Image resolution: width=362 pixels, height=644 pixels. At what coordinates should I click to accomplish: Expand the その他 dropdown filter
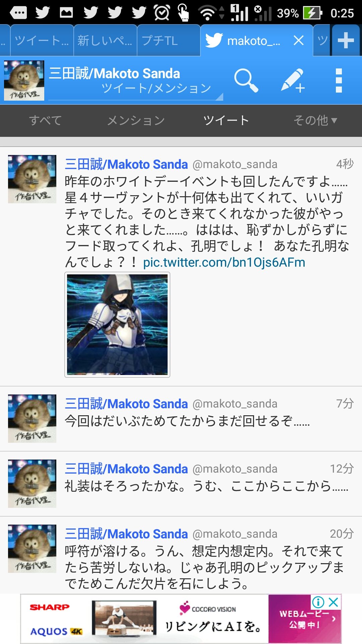pyautogui.click(x=315, y=120)
